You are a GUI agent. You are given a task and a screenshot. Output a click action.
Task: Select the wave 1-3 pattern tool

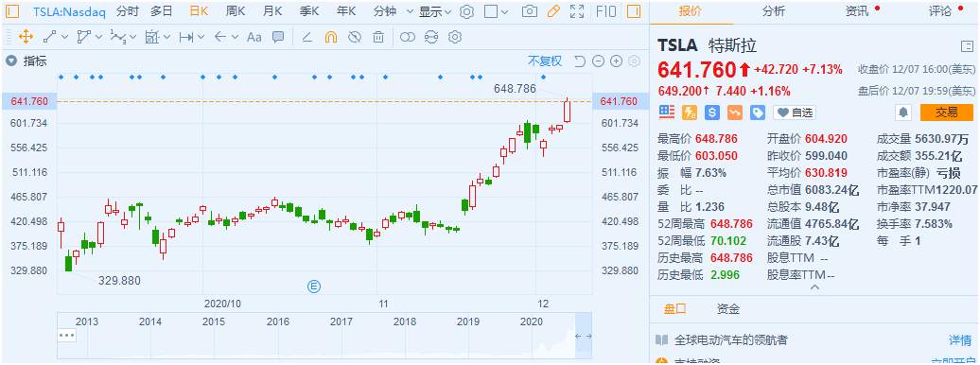(x=119, y=37)
